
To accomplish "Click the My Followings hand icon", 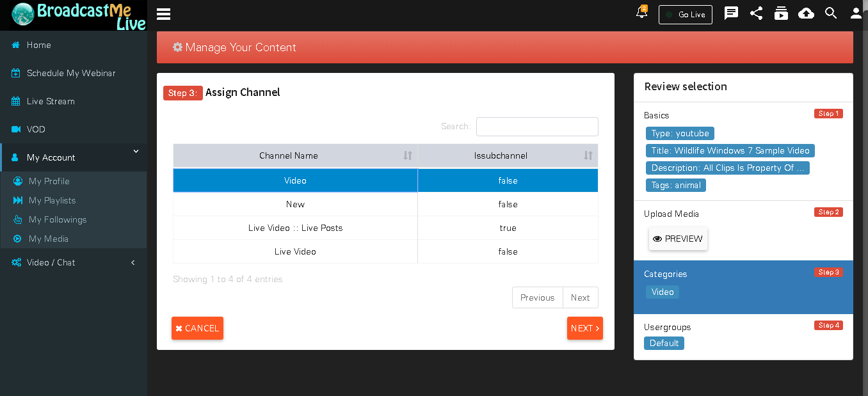I will [x=18, y=219].
